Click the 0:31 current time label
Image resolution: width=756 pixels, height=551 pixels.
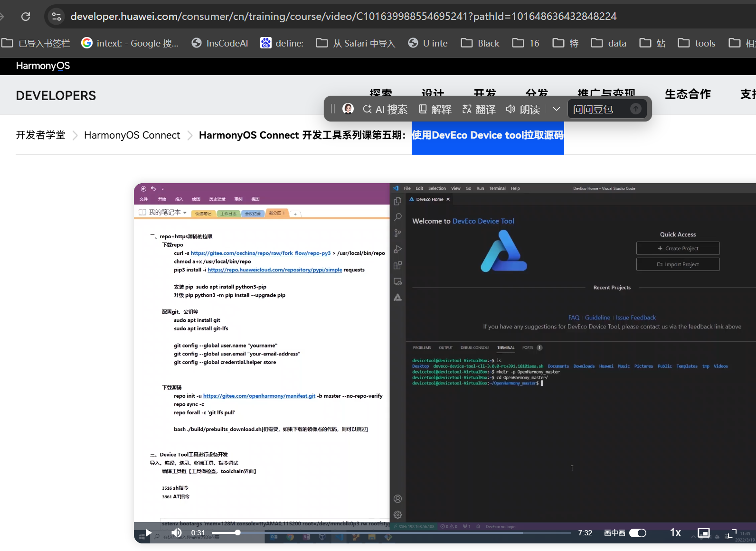[198, 533]
